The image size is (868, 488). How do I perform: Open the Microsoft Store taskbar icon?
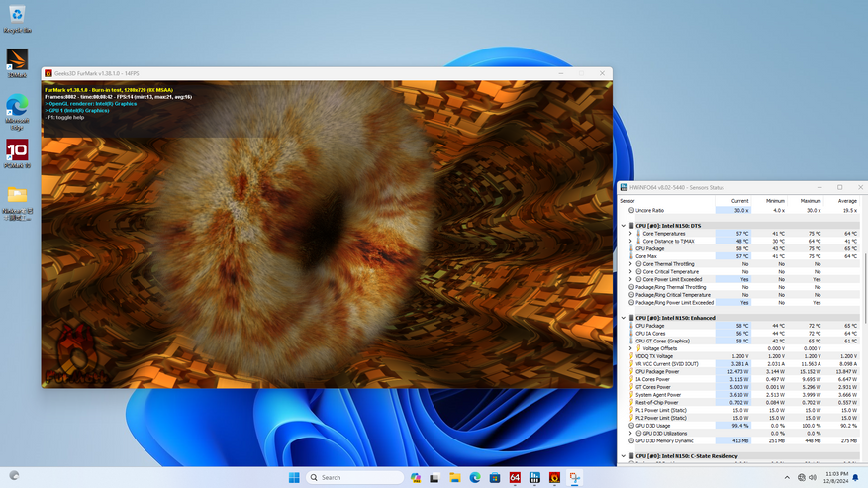(495, 477)
